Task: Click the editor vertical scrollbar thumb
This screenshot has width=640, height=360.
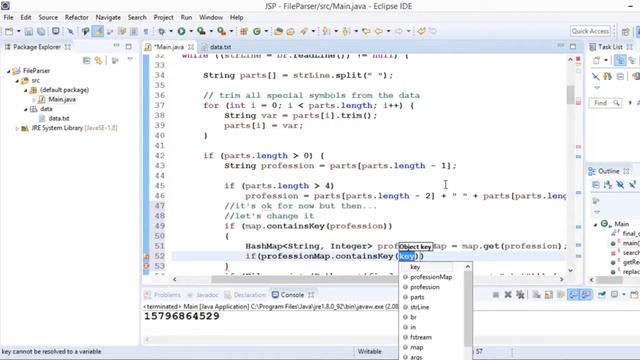Action: (x=570, y=94)
